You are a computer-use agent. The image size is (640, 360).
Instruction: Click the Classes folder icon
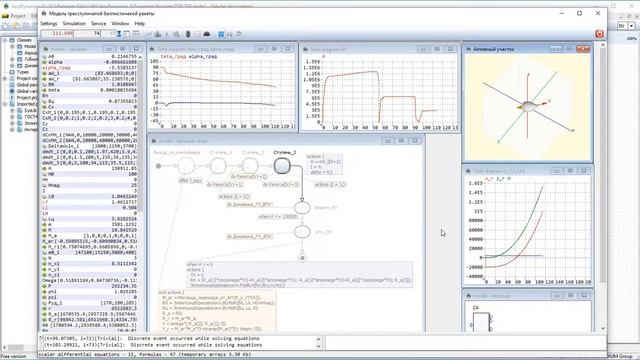(x=12, y=40)
